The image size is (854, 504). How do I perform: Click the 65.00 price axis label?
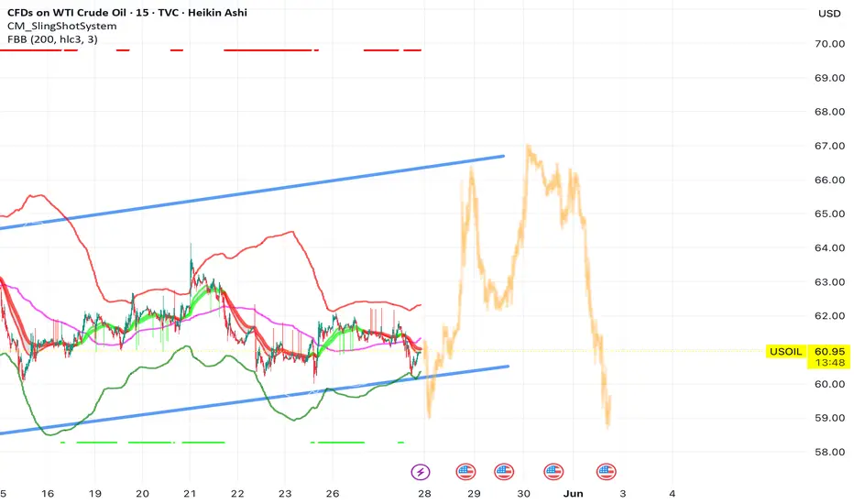[829, 214]
